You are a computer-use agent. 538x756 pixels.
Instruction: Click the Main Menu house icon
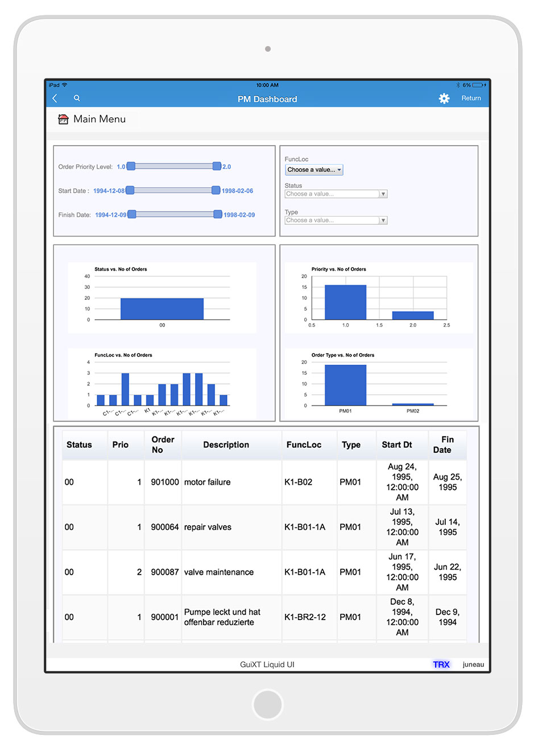[63, 119]
